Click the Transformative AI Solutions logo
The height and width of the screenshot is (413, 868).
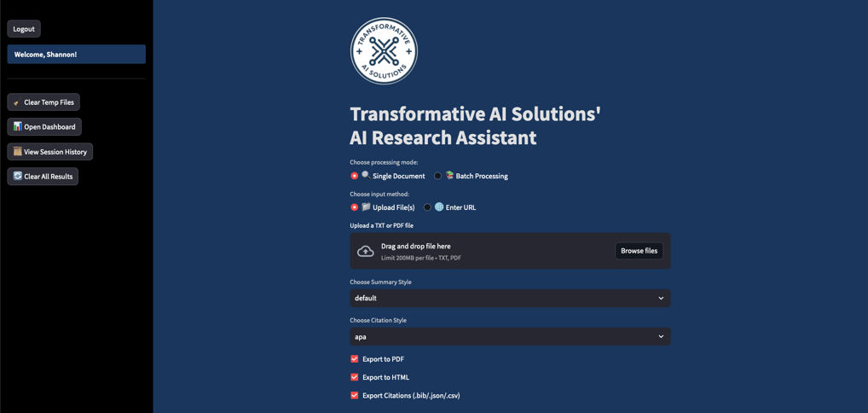pos(384,51)
